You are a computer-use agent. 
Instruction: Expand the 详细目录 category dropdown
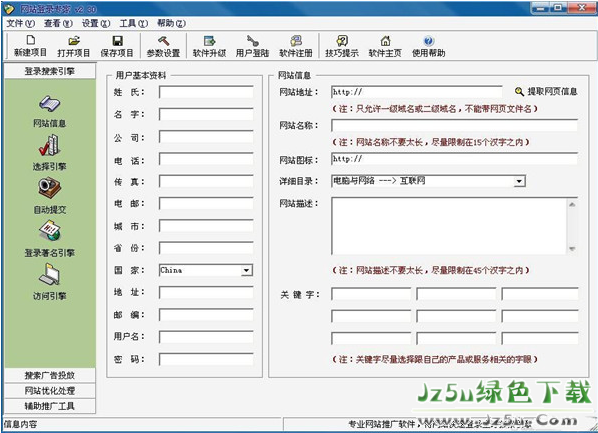[x=519, y=181]
